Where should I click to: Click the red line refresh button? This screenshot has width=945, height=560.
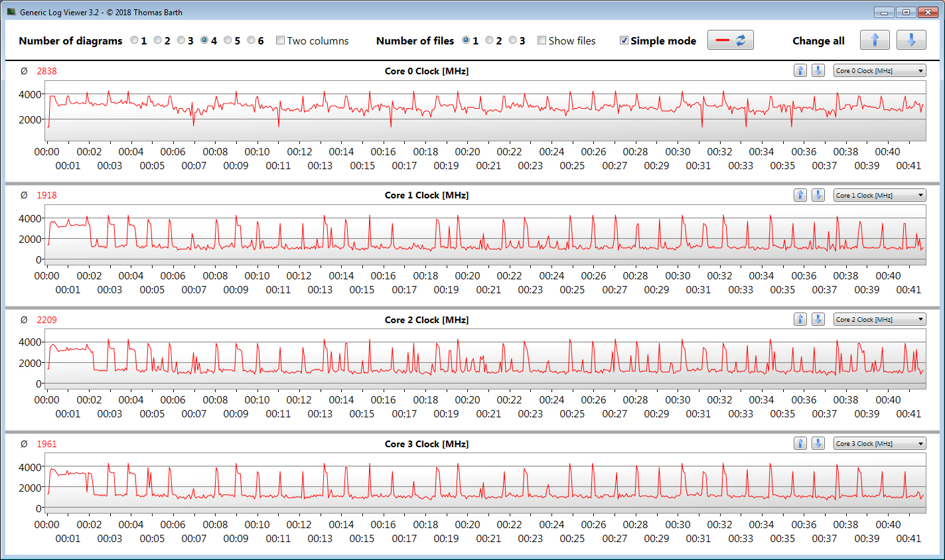click(x=730, y=40)
